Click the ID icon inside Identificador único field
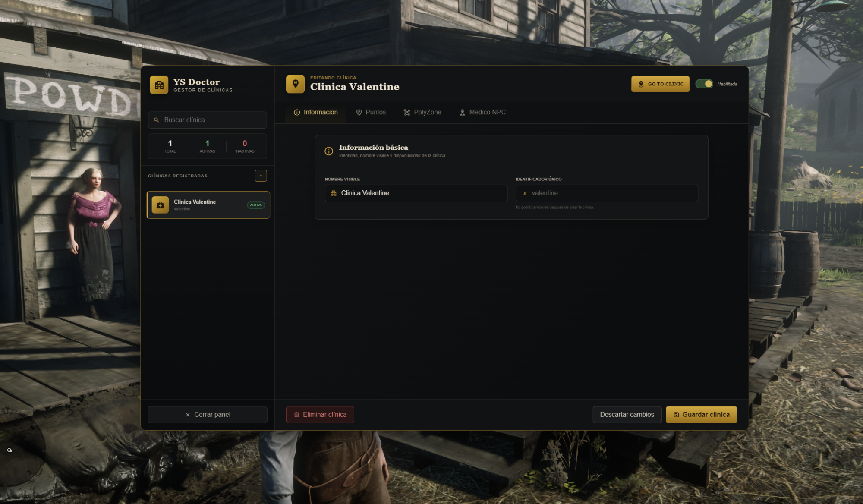This screenshot has height=504, width=863. click(x=524, y=193)
